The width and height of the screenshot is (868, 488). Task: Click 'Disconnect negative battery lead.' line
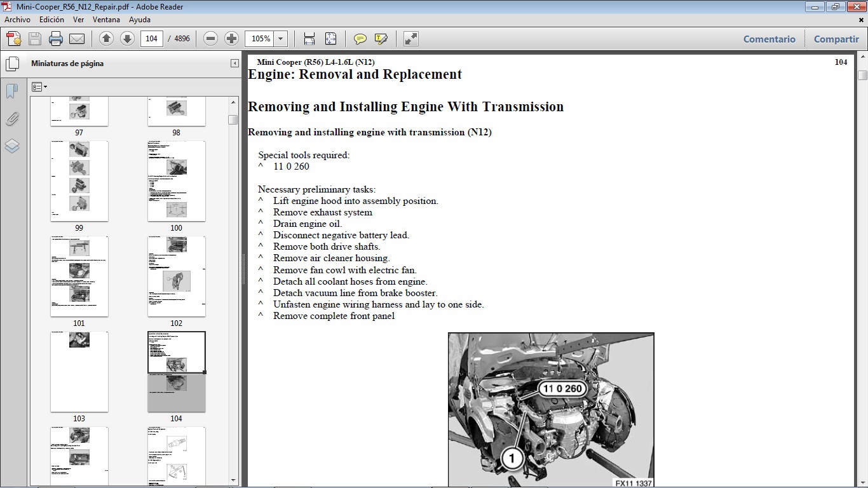point(341,235)
